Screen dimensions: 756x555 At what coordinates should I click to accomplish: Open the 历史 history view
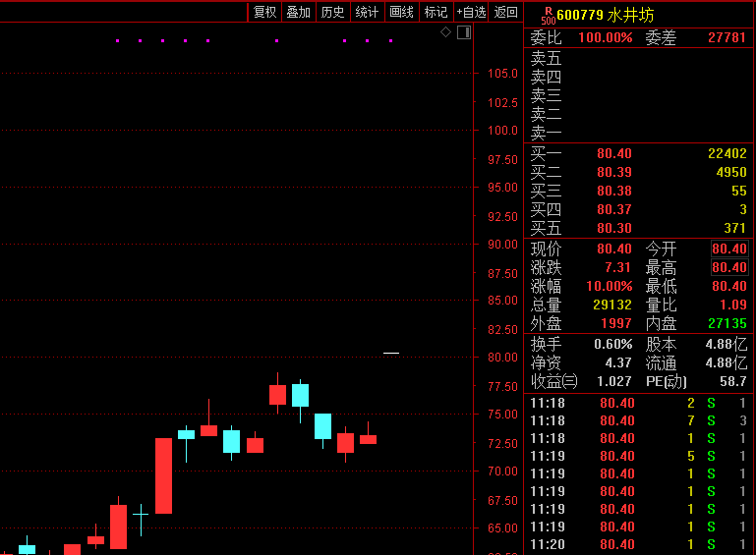tap(332, 12)
